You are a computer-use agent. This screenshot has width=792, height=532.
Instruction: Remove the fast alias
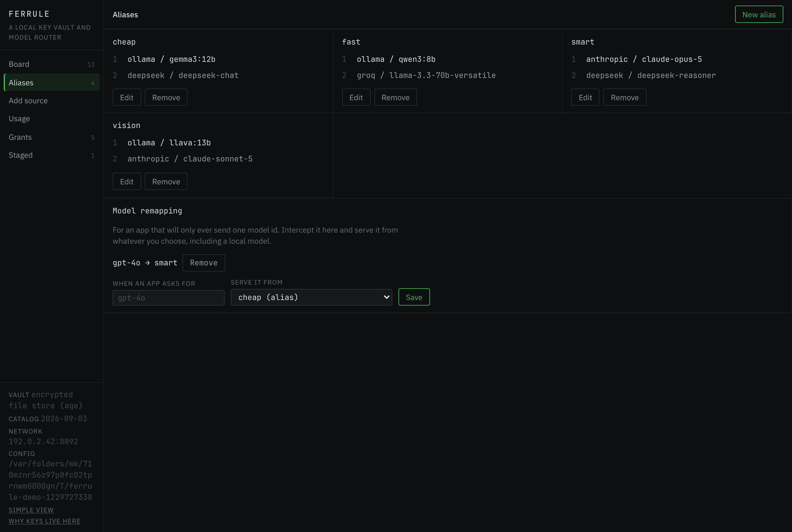[395, 97]
